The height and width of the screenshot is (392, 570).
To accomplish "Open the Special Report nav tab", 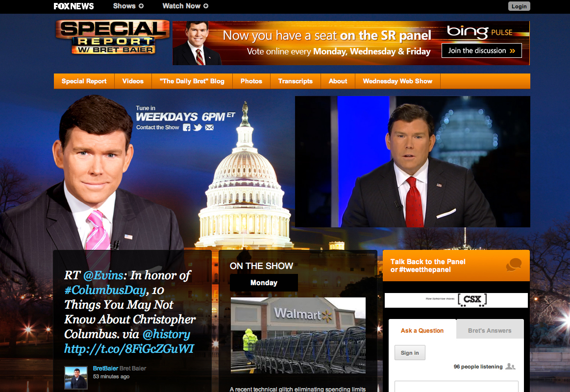I will (84, 81).
